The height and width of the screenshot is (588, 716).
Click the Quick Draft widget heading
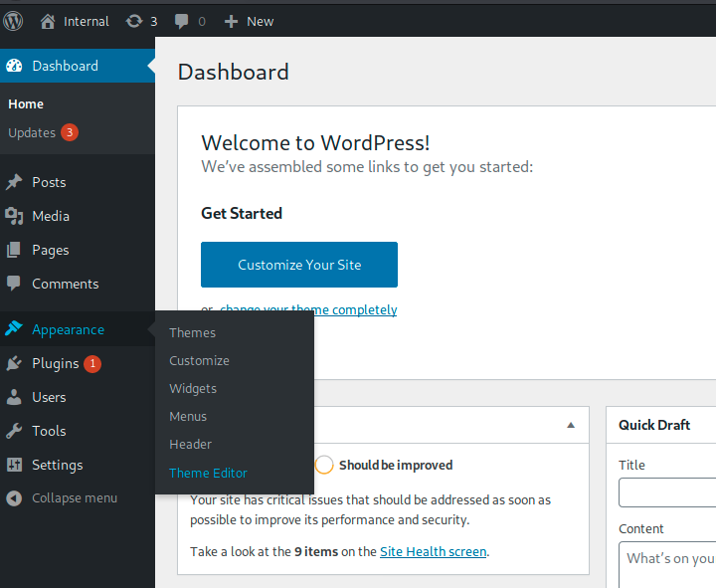(x=654, y=425)
